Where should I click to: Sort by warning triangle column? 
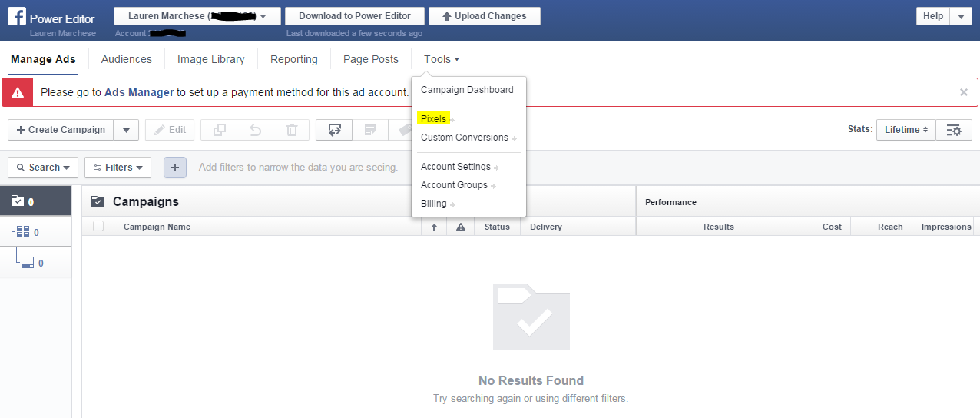[461, 227]
